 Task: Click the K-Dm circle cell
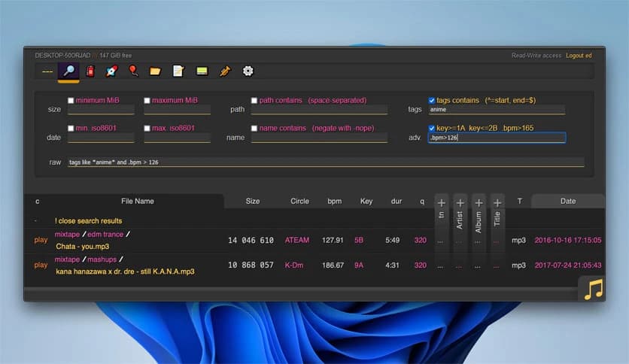[294, 265]
